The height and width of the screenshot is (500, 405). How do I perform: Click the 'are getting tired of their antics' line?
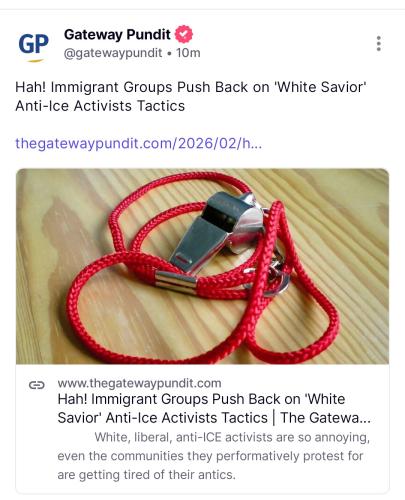[x=146, y=474]
